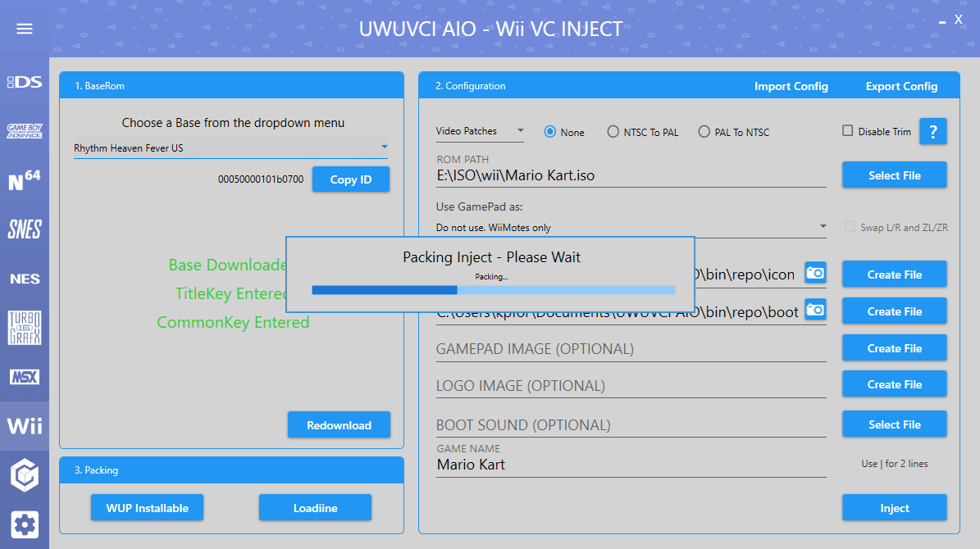Click WUP Installable

tap(147, 508)
